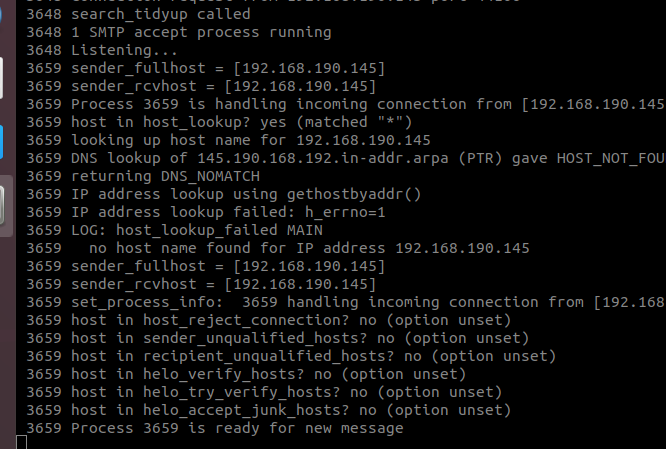The width and height of the screenshot is (666, 449).
Task: Click the "returning DNS_NOMATCH" line
Action: click(x=151, y=176)
